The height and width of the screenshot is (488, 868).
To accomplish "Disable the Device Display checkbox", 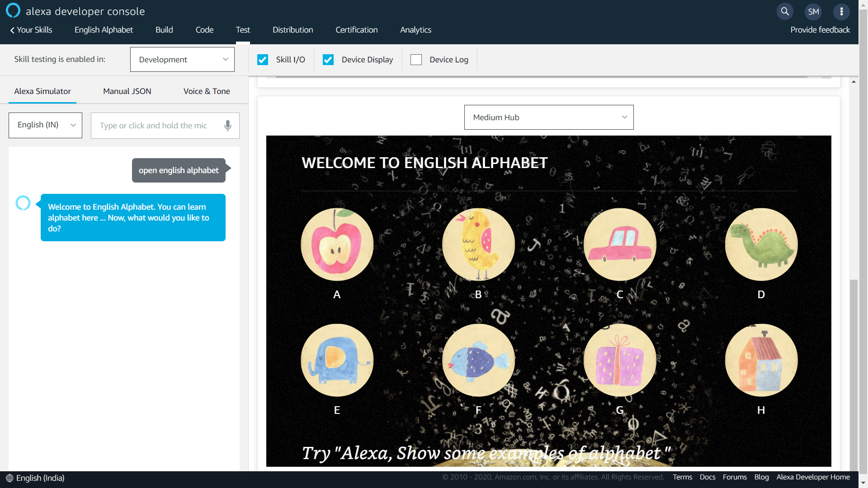I will click(328, 60).
